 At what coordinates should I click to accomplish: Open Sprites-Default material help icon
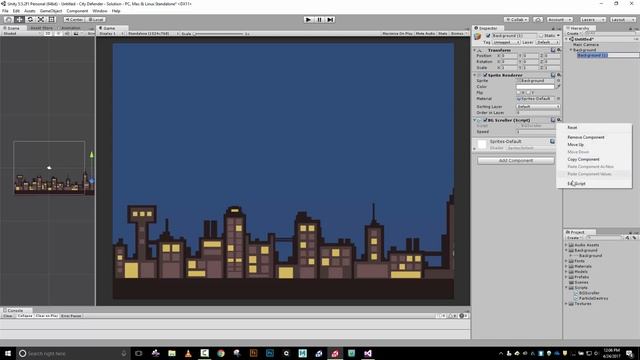(x=552, y=141)
